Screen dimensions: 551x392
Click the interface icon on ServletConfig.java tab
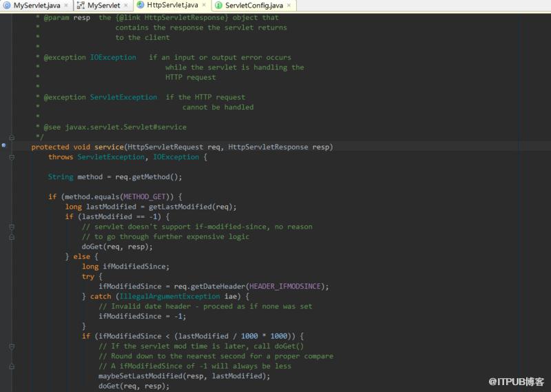(x=218, y=6)
